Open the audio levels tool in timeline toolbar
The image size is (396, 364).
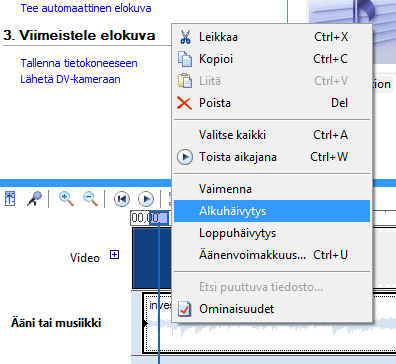[x=10, y=199]
